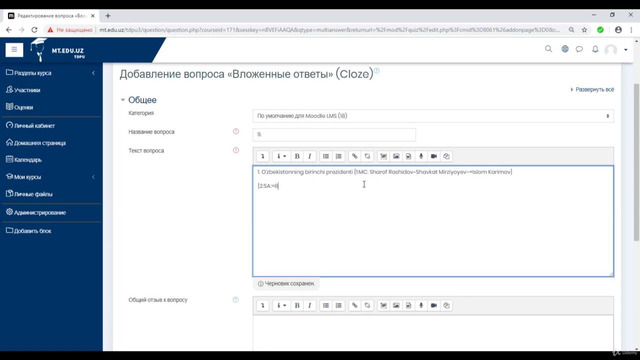The width and height of the screenshot is (640, 360).
Task: Show help for question name field
Action: (236, 131)
